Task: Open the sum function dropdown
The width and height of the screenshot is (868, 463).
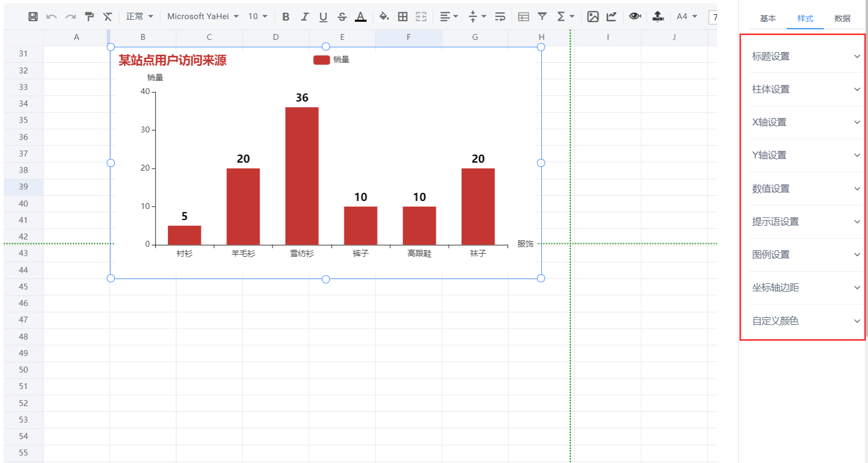Action: click(565, 16)
